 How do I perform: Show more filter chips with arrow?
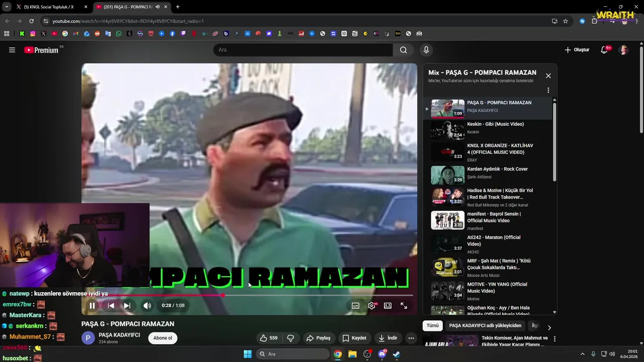pos(549,328)
